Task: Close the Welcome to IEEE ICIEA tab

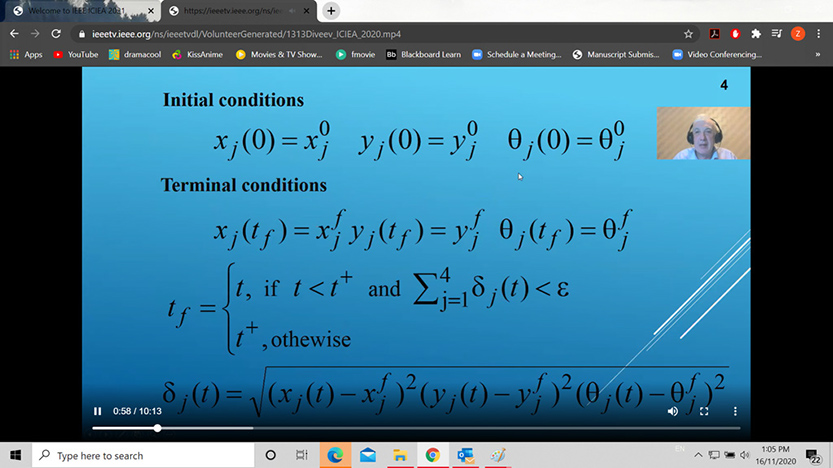Action: click(151, 11)
